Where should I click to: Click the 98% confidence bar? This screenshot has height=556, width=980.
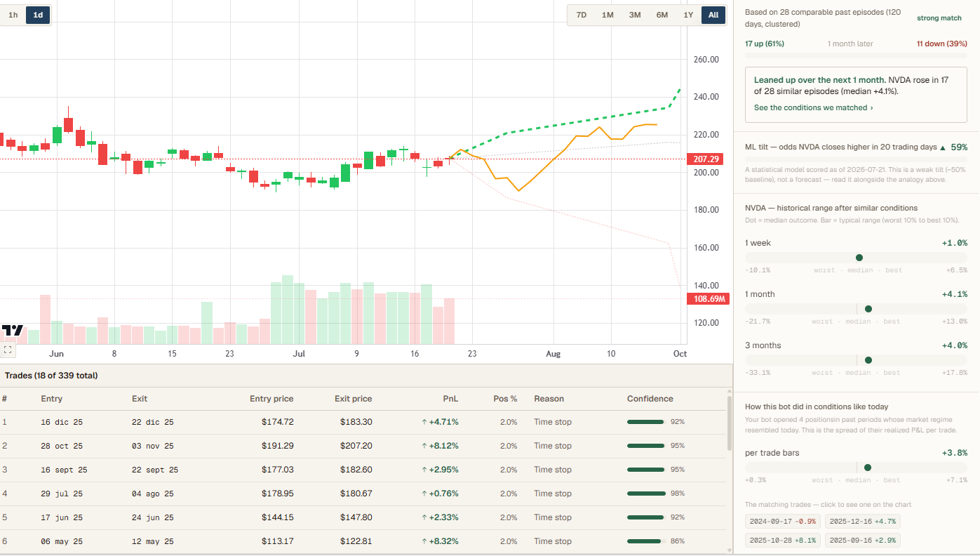645,494
